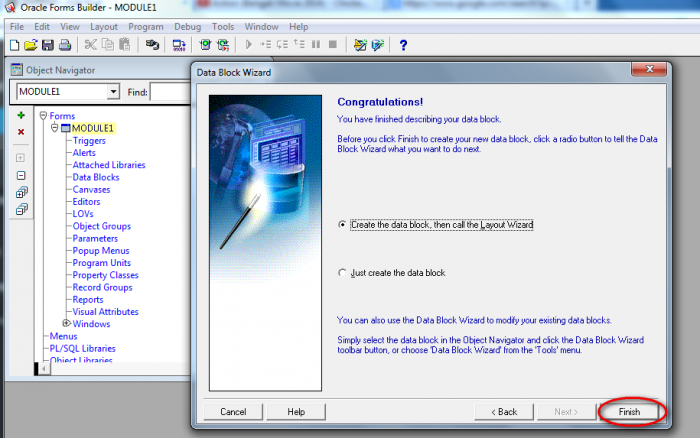Click the Collapse node minus icon in sidebar
Viewport: 700px width, 438px height.
click(21, 175)
